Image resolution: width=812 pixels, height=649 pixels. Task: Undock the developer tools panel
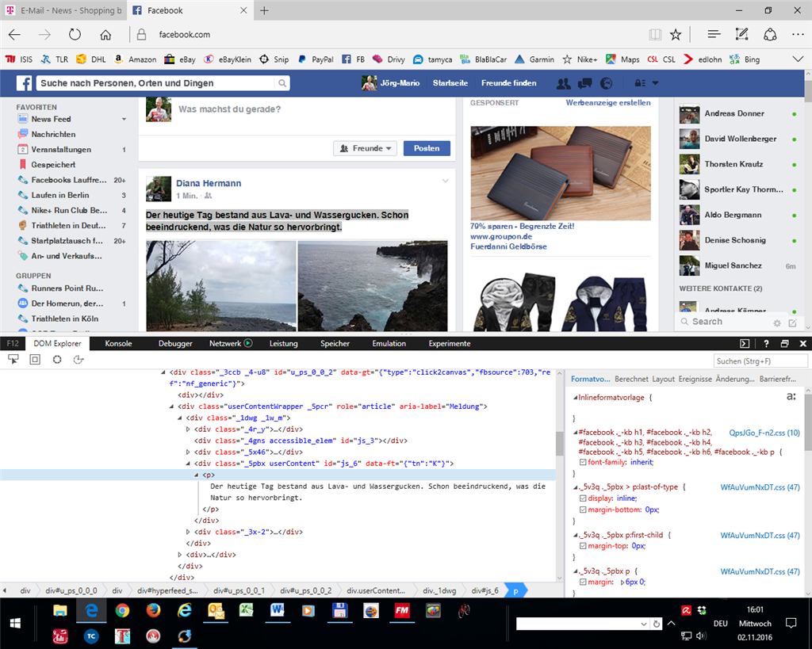point(784,344)
